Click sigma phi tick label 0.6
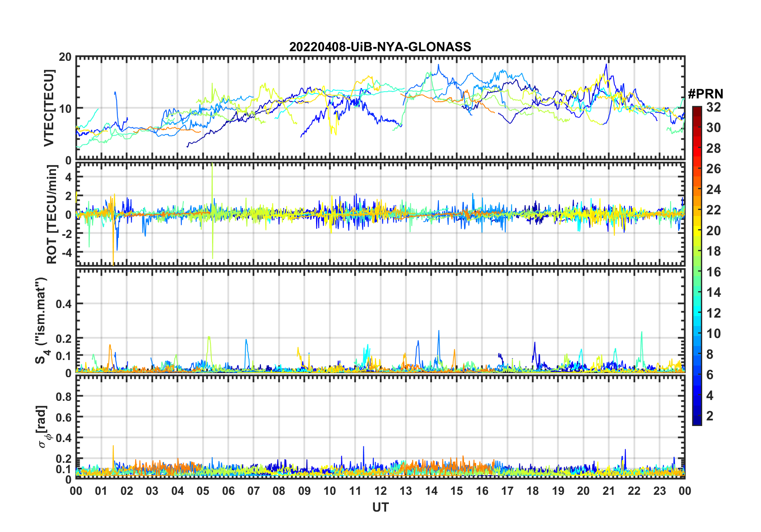The image size is (761, 532). 63,417
